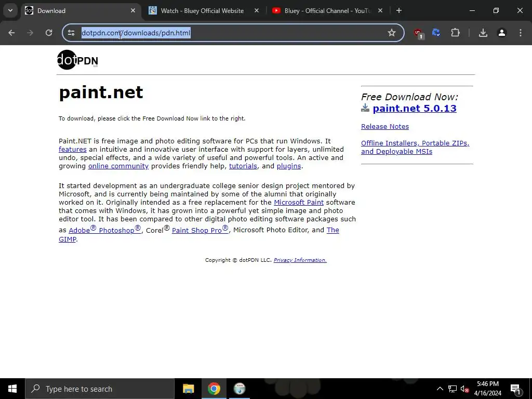Screen dimensions: 532x399
Task: Close the Download tab
Action: (133, 10)
